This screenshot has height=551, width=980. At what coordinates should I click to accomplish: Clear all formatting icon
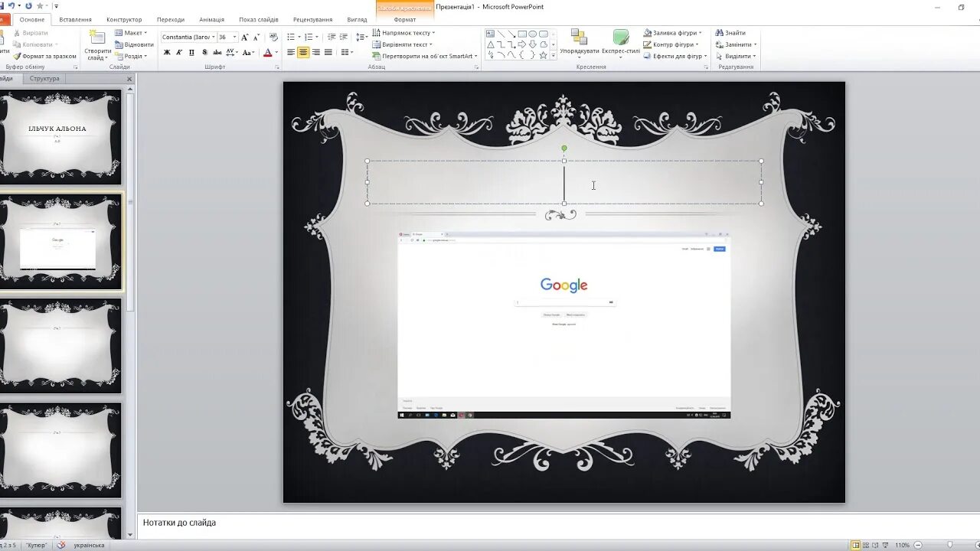[273, 37]
